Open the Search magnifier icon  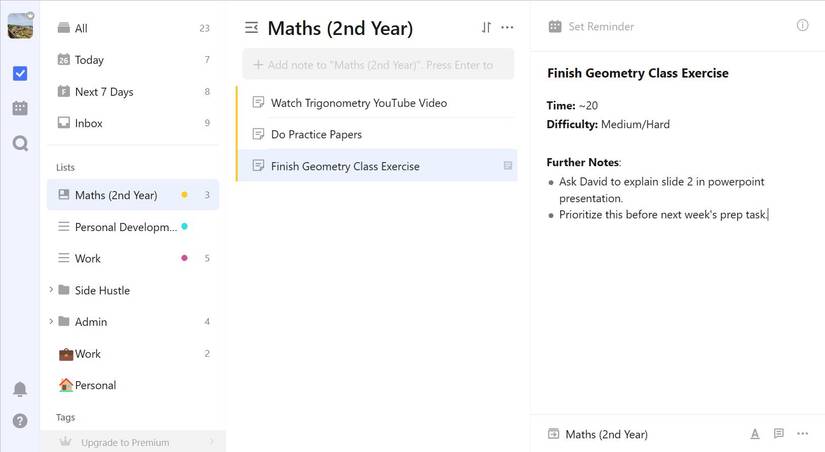pos(20,143)
